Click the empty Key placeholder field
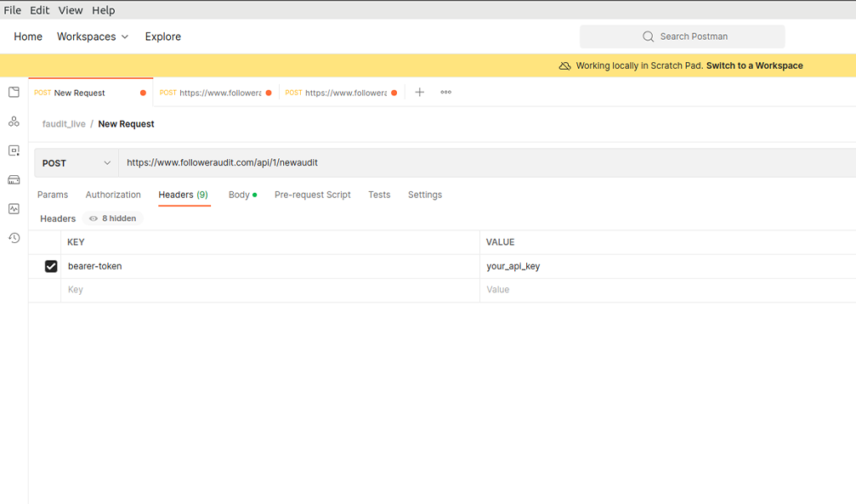This screenshot has width=856, height=504. click(x=270, y=290)
